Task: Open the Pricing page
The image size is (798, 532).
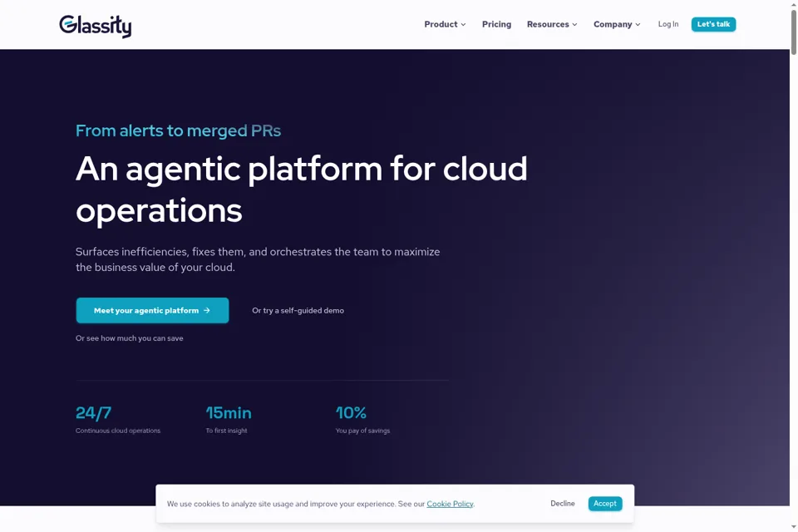Action: pyautogui.click(x=496, y=24)
